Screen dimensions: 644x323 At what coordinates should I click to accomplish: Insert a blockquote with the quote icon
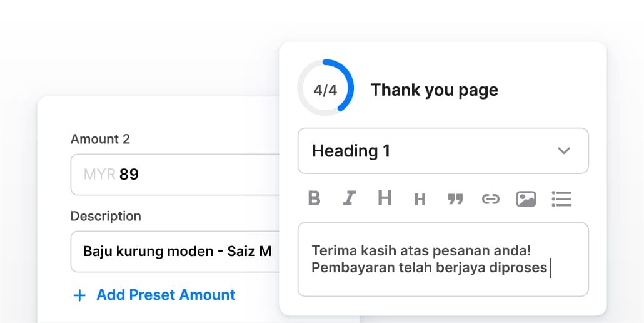click(455, 199)
